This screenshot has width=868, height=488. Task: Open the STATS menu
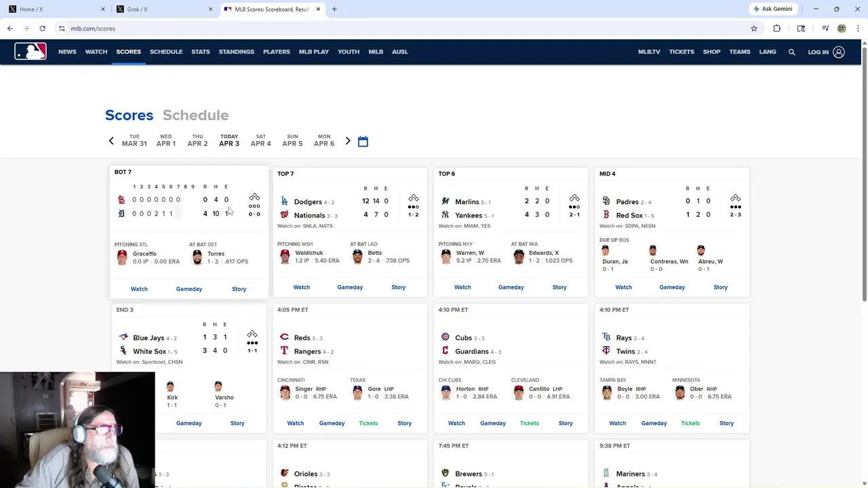click(x=201, y=52)
